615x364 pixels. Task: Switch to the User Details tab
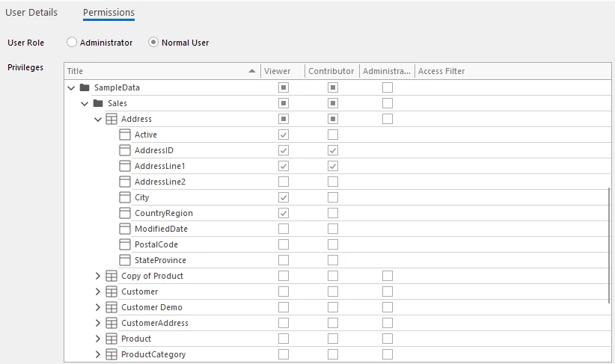pos(31,13)
